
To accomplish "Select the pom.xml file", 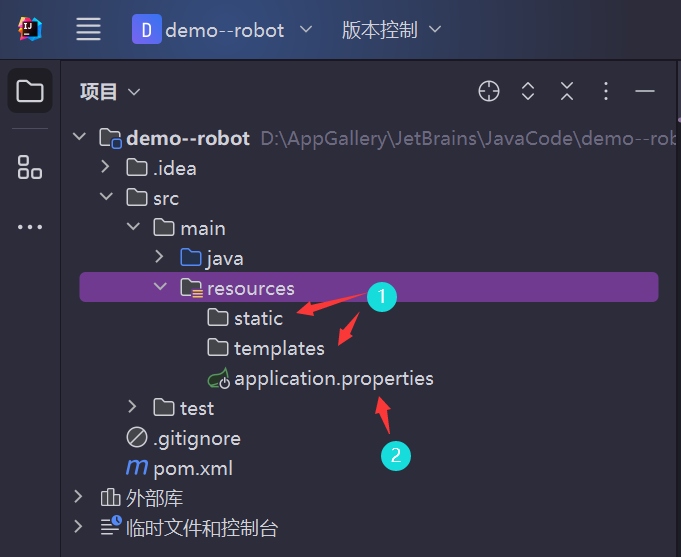I will (192, 468).
